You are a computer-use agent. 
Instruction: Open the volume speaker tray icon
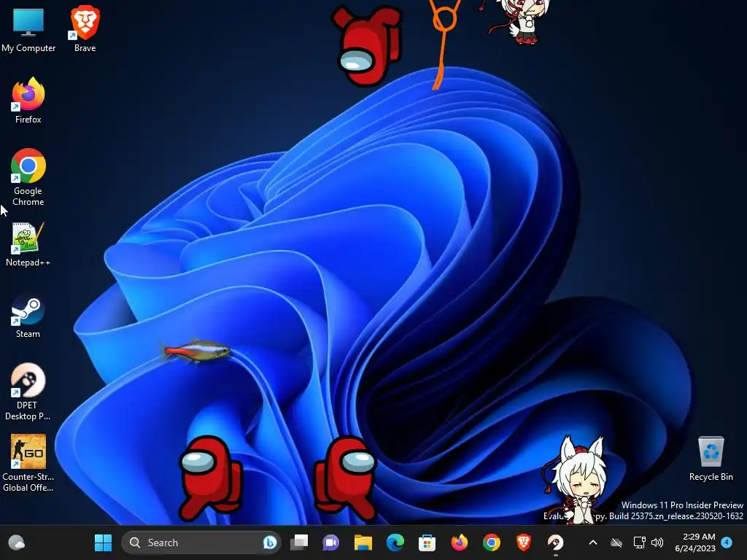click(x=657, y=542)
